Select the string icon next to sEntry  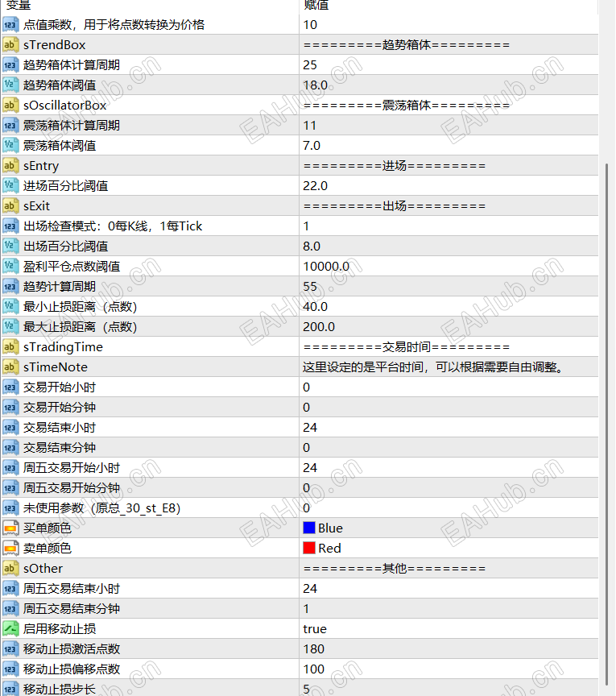(x=10, y=166)
